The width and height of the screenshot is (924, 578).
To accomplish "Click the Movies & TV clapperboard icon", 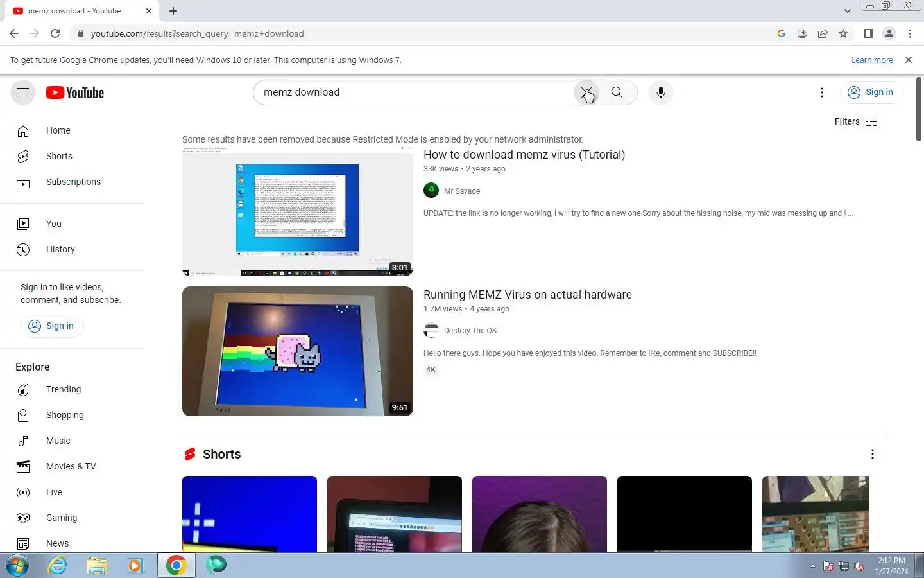I will pos(23,466).
